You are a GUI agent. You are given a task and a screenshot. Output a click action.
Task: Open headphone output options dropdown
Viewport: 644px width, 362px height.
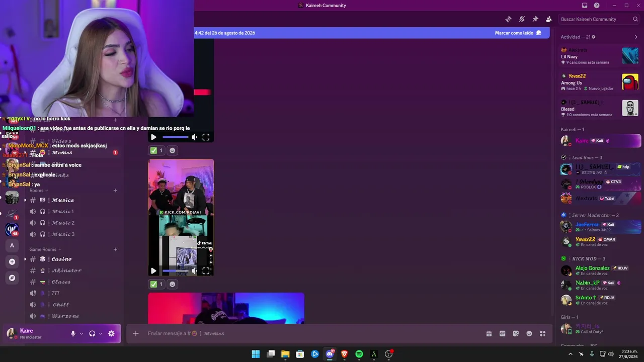click(101, 334)
